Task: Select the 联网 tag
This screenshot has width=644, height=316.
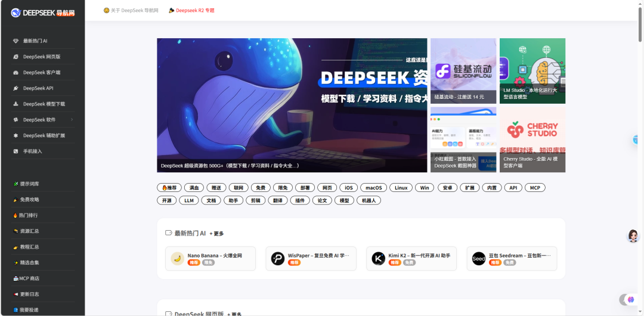Action: pyautogui.click(x=239, y=188)
